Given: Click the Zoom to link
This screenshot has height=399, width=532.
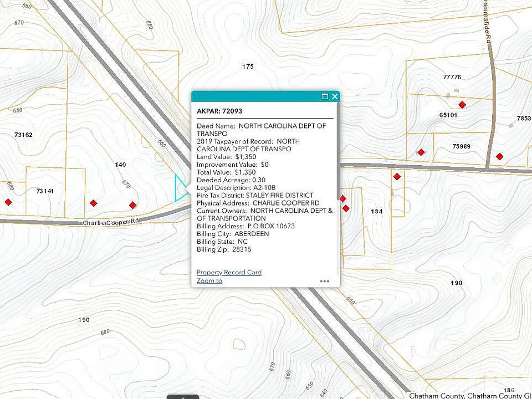Looking at the screenshot, I should pyautogui.click(x=209, y=280).
